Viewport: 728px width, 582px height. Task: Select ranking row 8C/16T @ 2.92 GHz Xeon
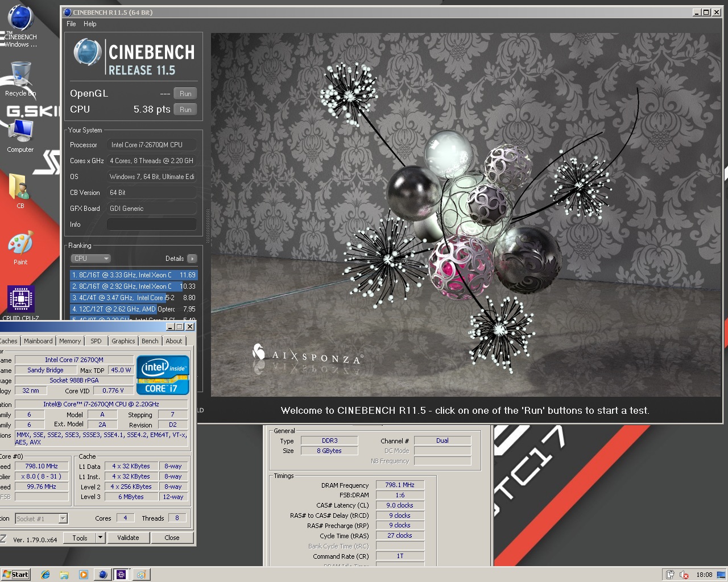point(134,286)
